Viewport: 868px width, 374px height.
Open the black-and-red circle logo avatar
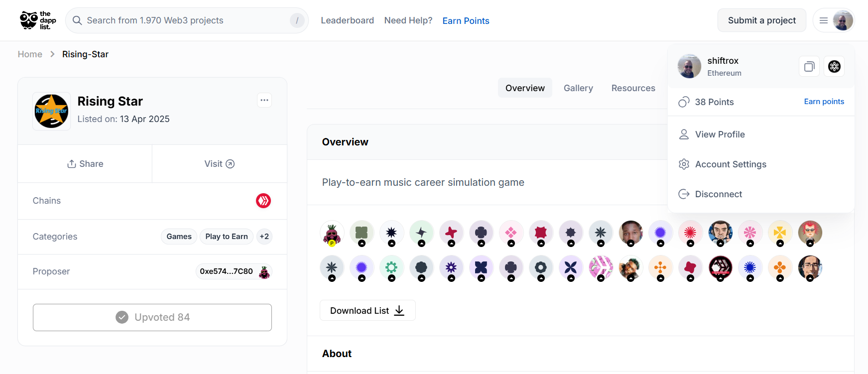pyautogui.click(x=720, y=268)
